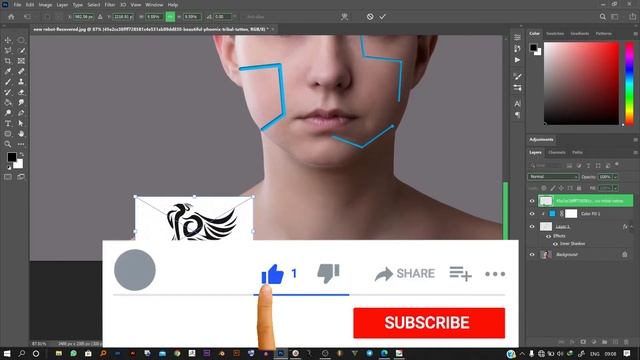Select the Horizontal Type tool
Viewport: 640px width, 360px height.
(x=8, y=123)
